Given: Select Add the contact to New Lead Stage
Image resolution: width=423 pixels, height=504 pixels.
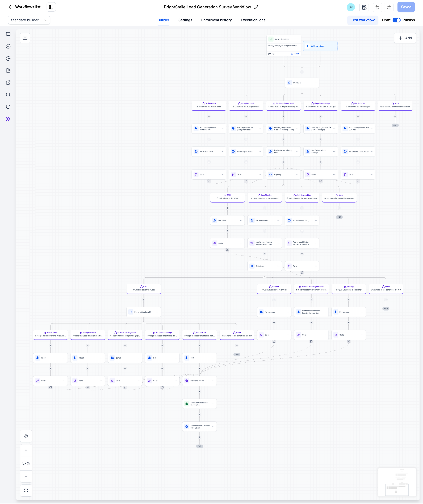Looking at the screenshot, I should point(199,427).
